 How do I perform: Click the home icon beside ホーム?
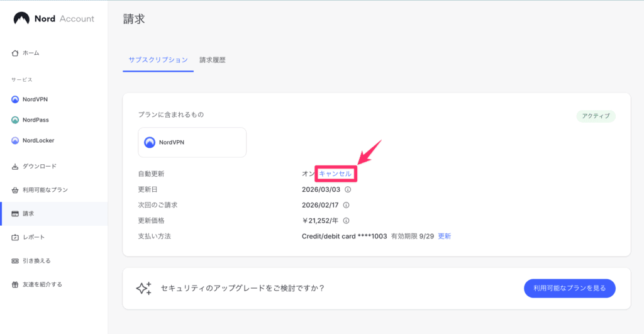pyautogui.click(x=15, y=53)
